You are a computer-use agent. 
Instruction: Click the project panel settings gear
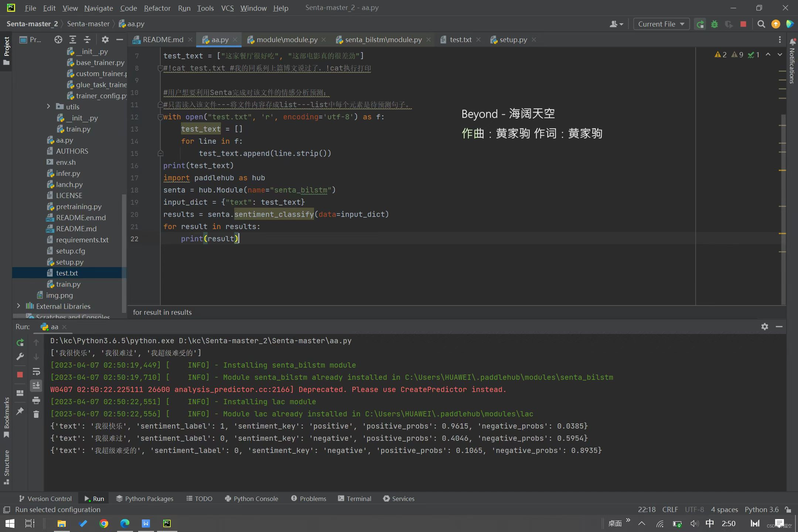pos(105,40)
